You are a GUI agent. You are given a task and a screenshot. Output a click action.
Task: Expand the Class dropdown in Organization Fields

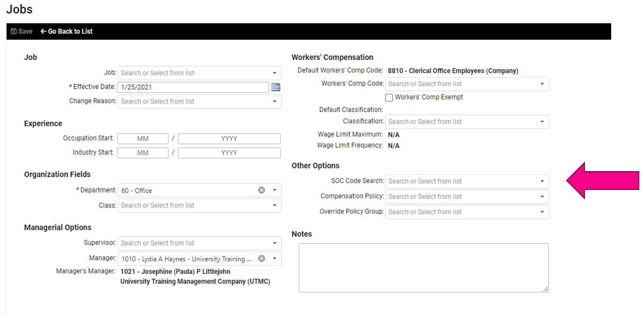click(x=274, y=205)
